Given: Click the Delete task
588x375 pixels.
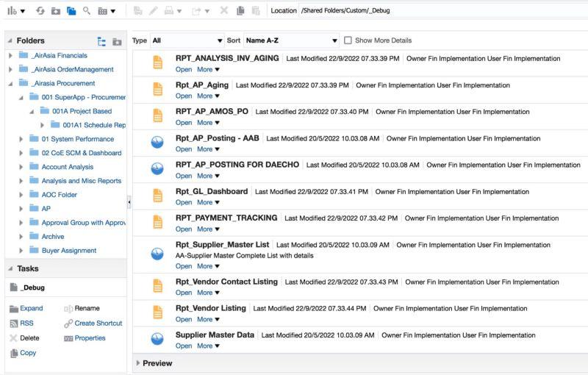Looking at the screenshot, I should click(x=29, y=338).
